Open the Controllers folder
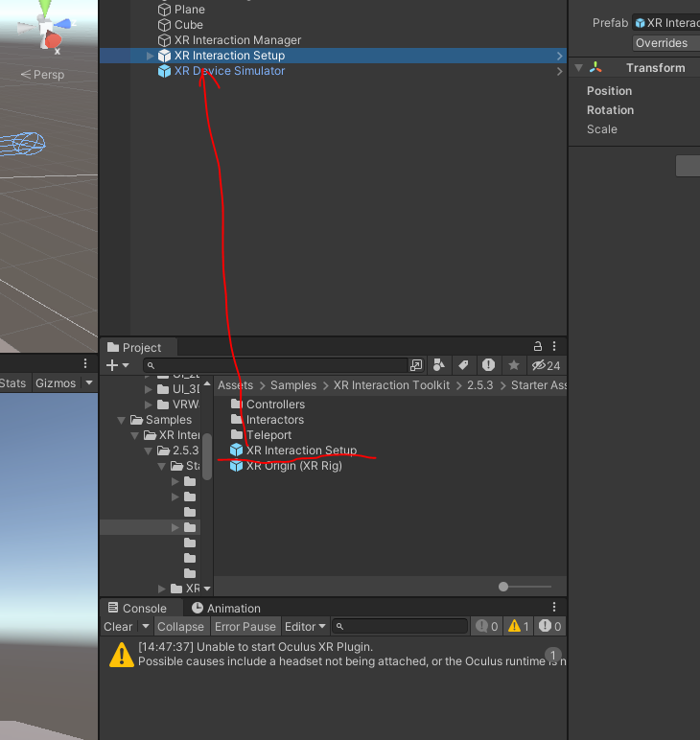Viewport: 700px width, 740px height. pyautogui.click(x=268, y=405)
